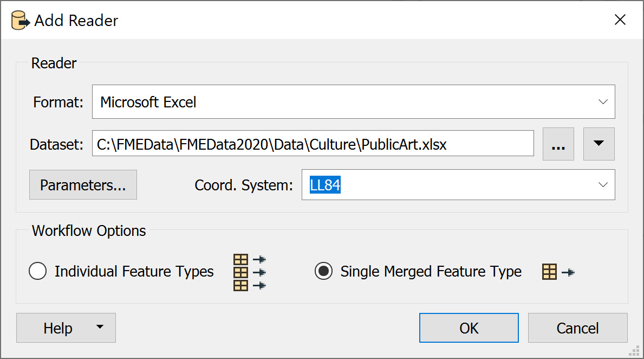Screen dimensions: 644x359
Task: Click the Add Reader window title
Action: (x=76, y=21)
